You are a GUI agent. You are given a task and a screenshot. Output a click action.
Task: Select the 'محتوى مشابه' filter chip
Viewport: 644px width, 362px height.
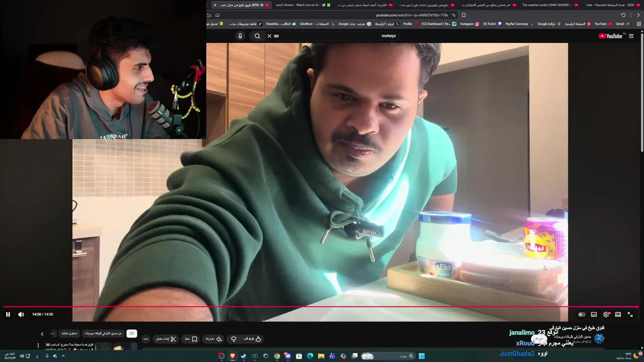click(x=69, y=333)
